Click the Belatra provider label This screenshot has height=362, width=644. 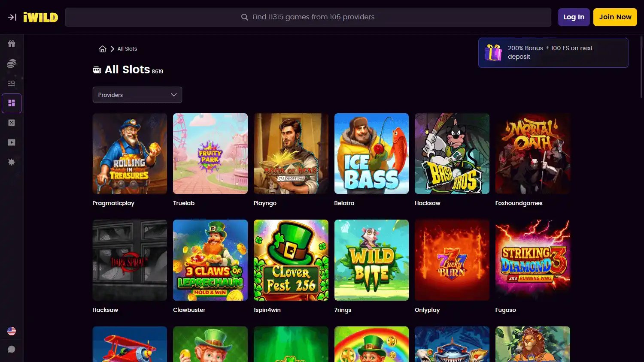pos(344,203)
